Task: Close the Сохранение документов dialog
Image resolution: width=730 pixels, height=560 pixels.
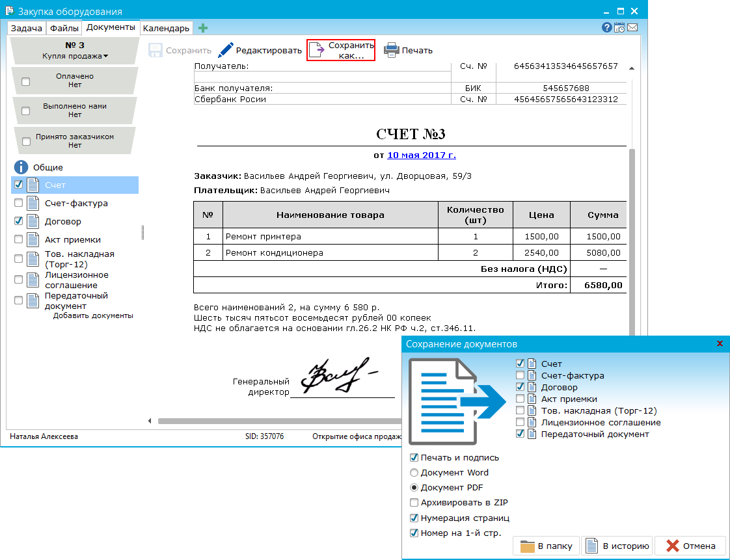Action: pos(720,343)
